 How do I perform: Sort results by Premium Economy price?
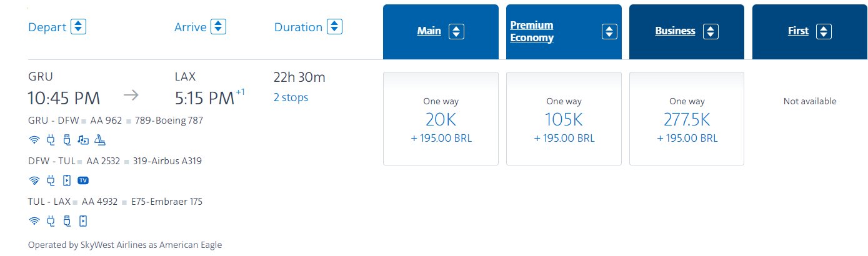pos(564,32)
